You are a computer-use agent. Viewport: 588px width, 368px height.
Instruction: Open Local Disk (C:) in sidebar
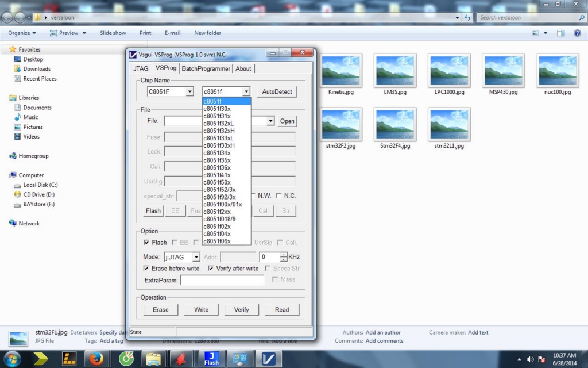pos(40,185)
